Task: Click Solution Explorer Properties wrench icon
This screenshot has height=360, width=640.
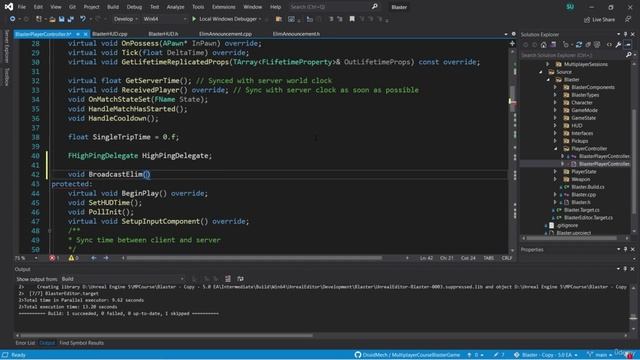Action: pos(618,45)
